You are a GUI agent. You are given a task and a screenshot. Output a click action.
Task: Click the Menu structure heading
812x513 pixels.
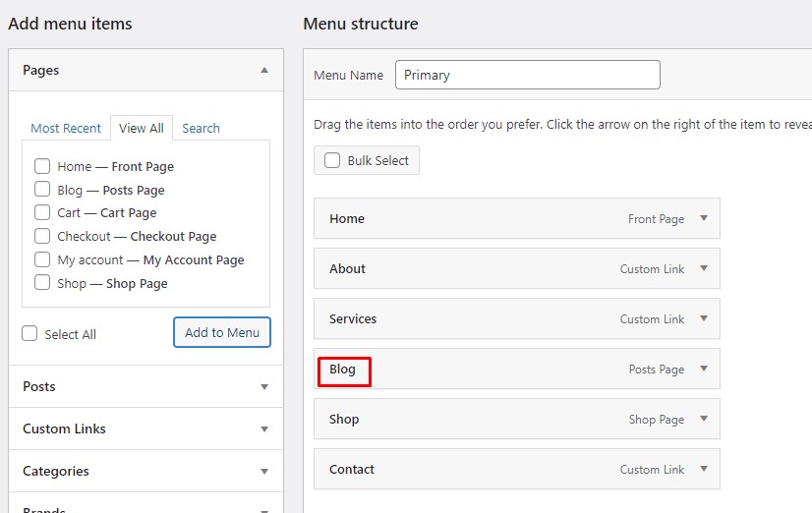click(361, 24)
